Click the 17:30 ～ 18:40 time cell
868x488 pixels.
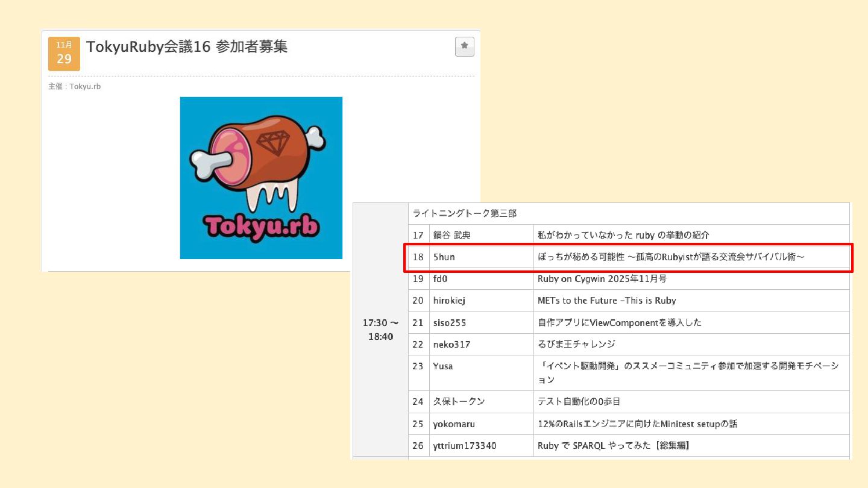pyautogui.click(x=380, y=330)
